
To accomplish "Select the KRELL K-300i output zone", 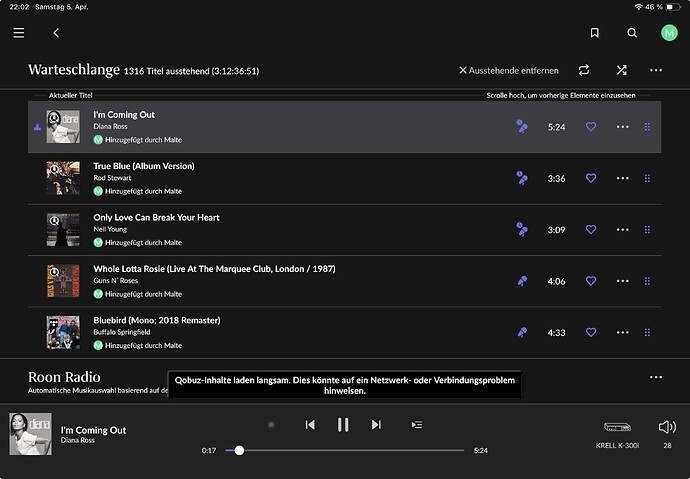I will (617, 434).
